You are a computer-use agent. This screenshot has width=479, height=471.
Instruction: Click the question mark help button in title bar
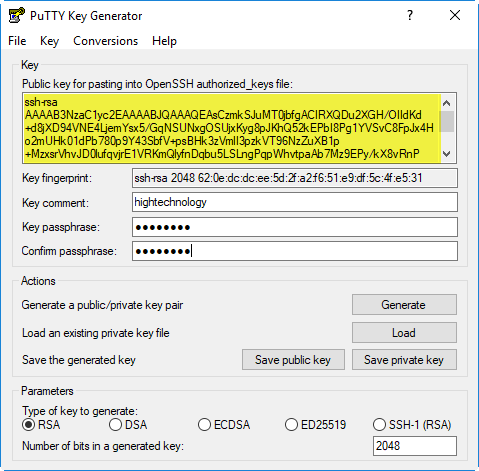410,15
